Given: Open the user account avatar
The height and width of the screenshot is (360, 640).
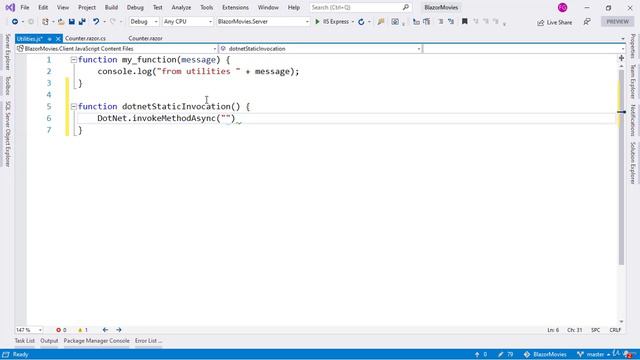Looking at the screenshot, I should (x=562, y=7).
